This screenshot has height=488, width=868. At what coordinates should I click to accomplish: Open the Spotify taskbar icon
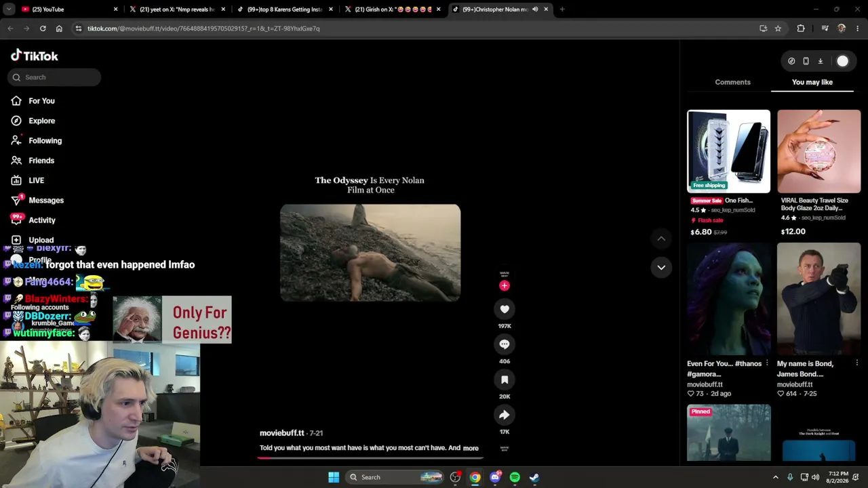point(515,477)
